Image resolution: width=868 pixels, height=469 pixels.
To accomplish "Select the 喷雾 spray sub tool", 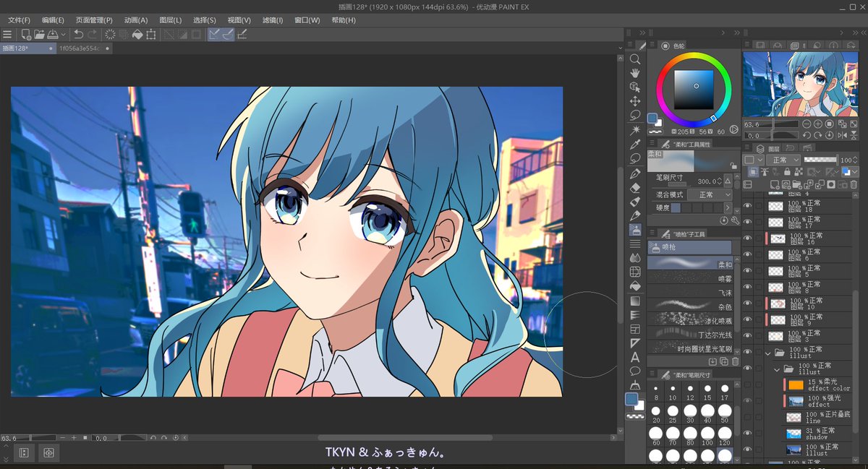I will [689, 277].
